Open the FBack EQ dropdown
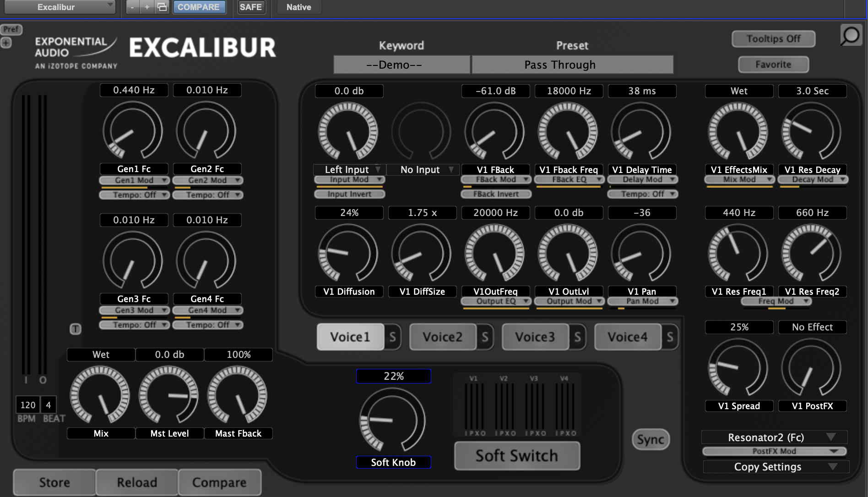This screenshot has width=868, height=497. click(569, 179)
